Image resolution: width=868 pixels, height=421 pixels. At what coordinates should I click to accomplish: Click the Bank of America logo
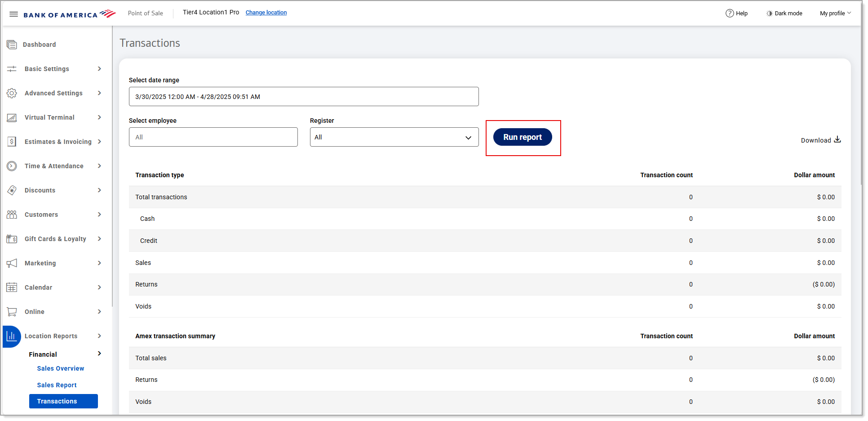70,14
